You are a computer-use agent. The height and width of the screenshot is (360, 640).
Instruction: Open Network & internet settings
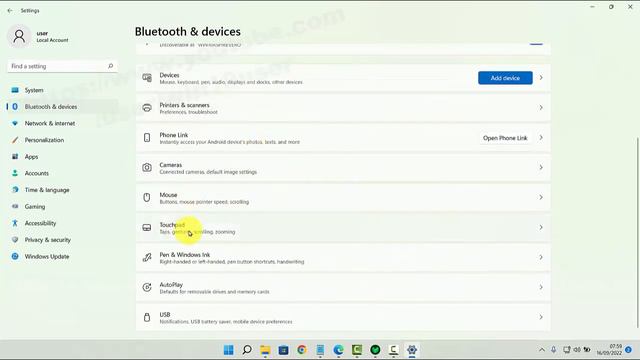pyautogui.click(x=49, y=123)
